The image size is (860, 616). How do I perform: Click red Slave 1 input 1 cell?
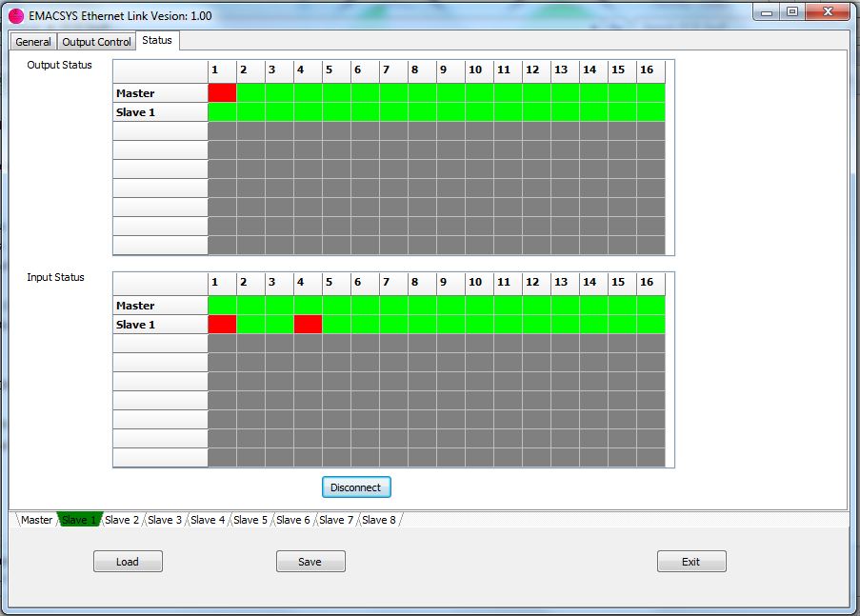[x=222, y=325]
